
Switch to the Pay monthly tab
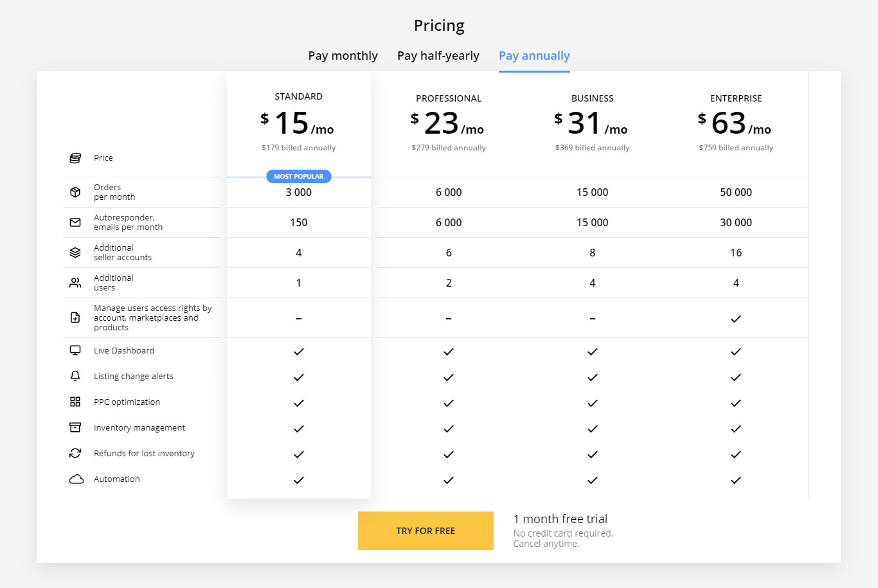pos(343,55)
